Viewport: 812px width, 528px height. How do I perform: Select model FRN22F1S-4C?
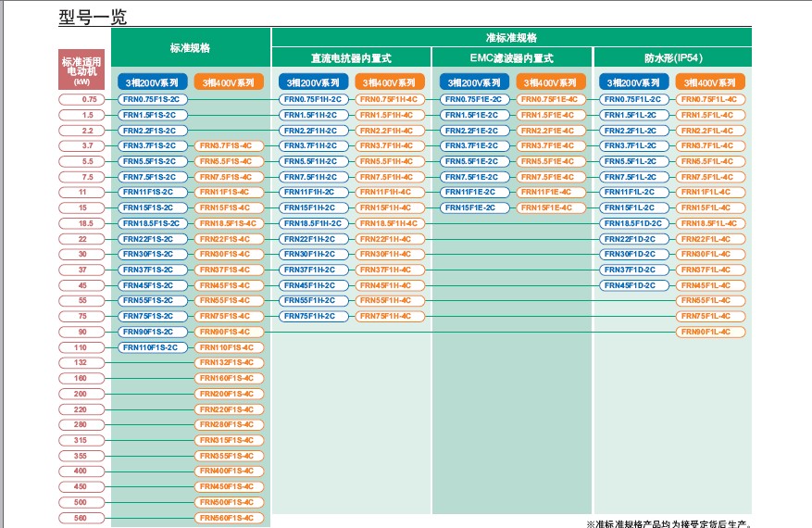229,239
